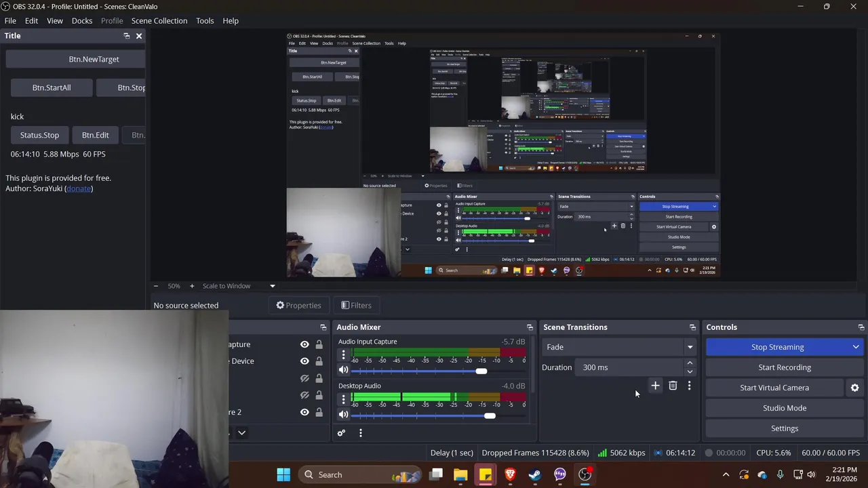The image size is (868, 488).
Task: Open the File menu
Action: click(x=10, y=21)
